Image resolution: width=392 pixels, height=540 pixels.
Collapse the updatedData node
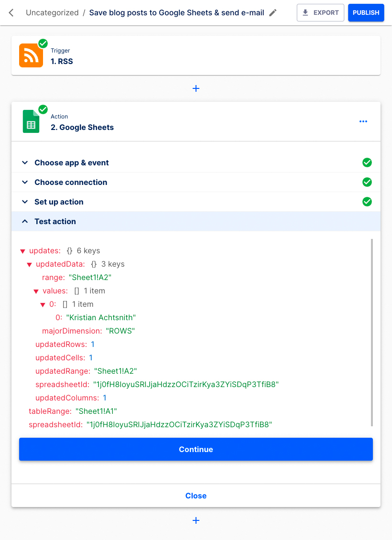[29, 264]
